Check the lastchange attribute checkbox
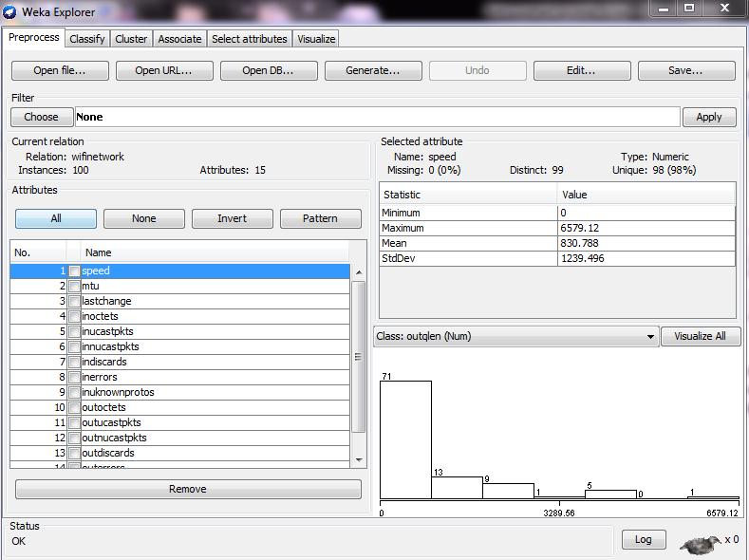 74,302
